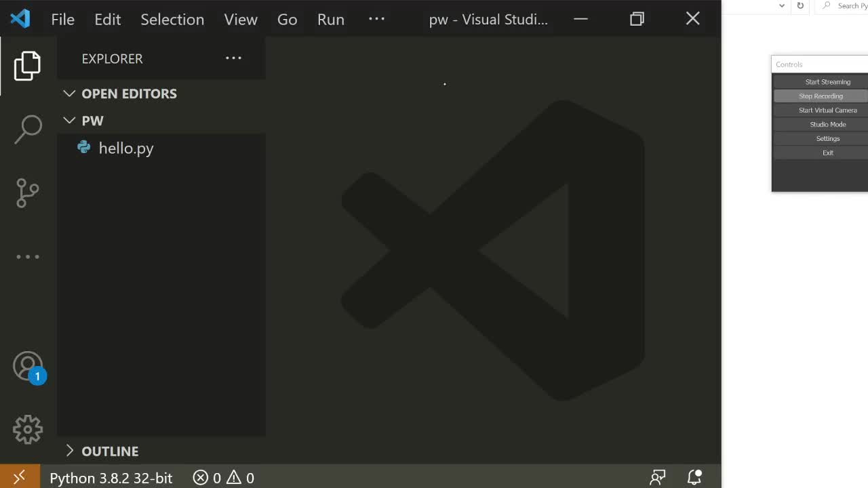Open the Explorer view in activity bar
868x488 pixels.
click(x=28, y=66)
